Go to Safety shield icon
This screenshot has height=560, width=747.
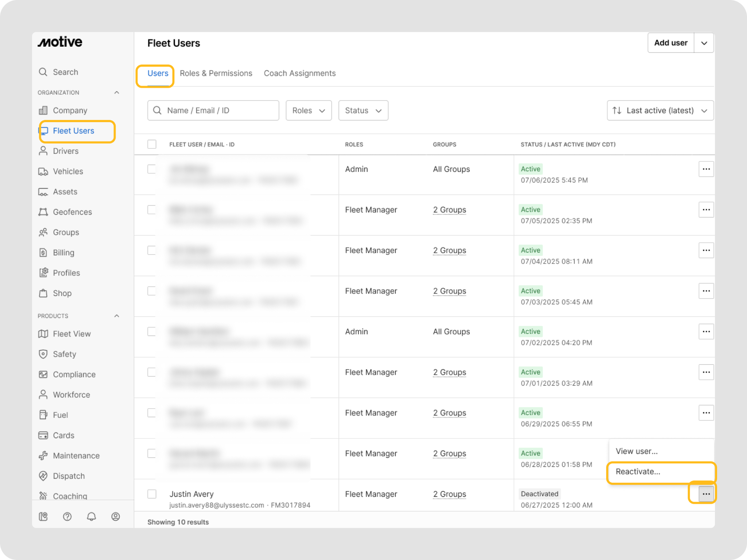click(x=43, y=354)
